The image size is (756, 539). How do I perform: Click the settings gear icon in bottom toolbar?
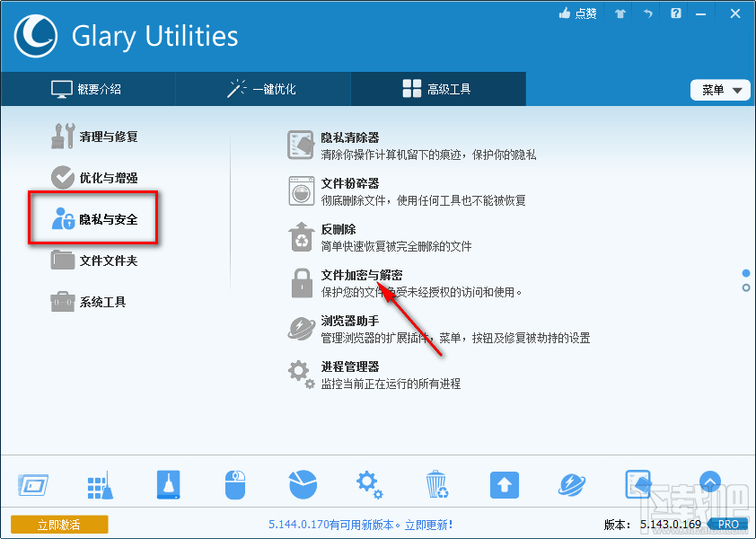pyautogui.click(x=370, y=484)
